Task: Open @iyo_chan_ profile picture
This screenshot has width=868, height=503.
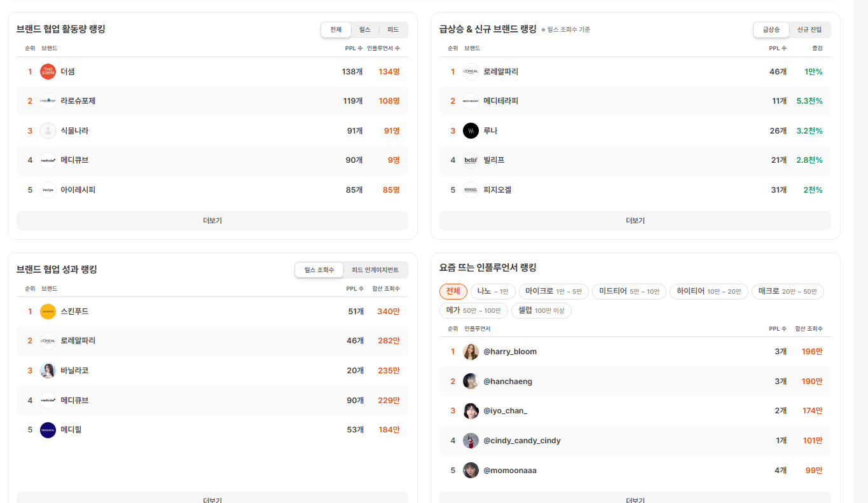Action: point(471,411)
